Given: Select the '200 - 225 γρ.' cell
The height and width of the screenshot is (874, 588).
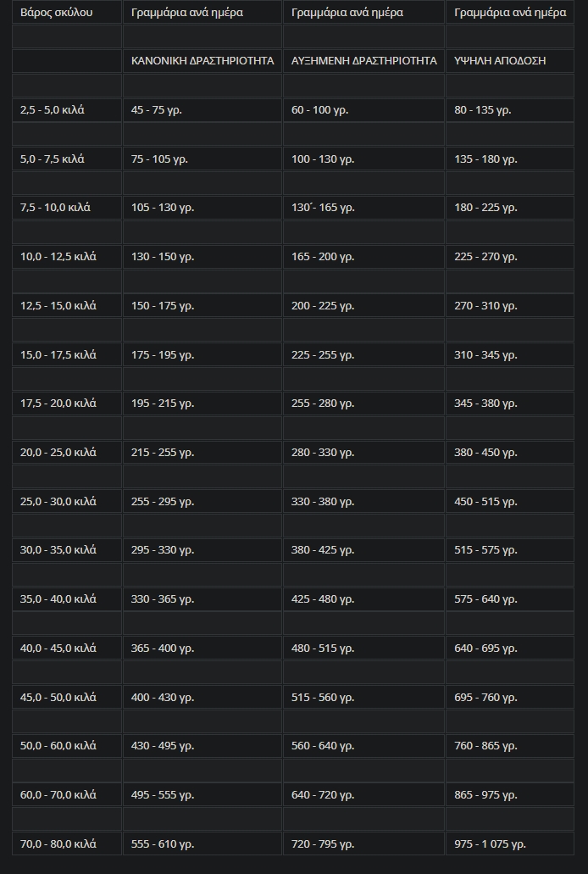Looking at the screenshot, I should [x=364, y=305].
